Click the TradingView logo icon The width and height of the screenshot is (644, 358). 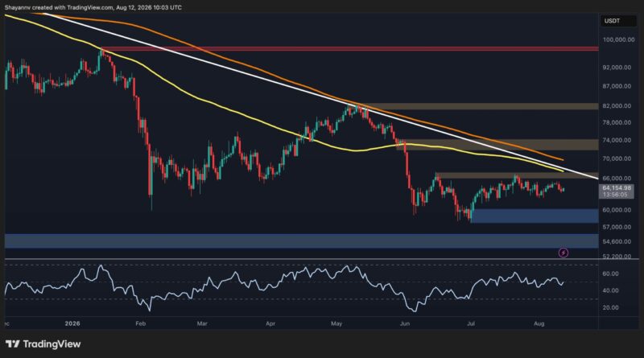pos(12,344)
